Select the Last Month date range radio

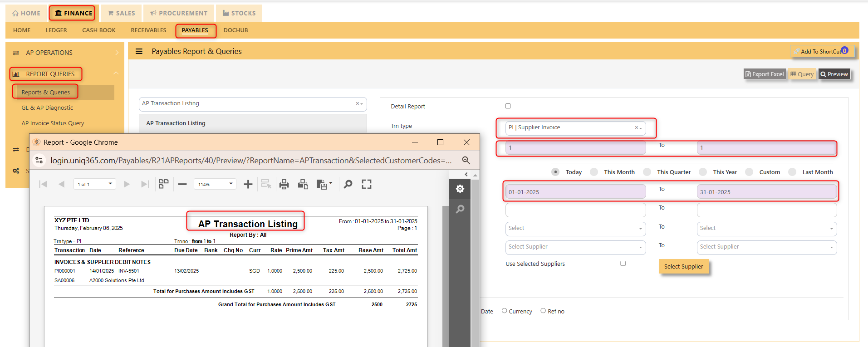click(792, 172)
